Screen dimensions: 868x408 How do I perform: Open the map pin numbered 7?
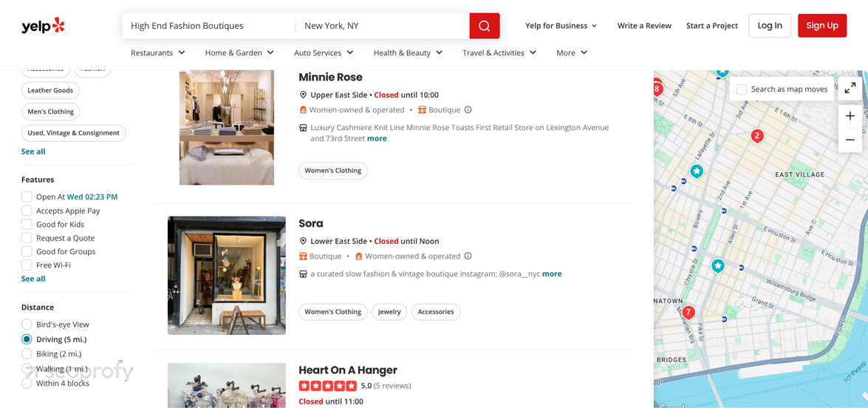[688, 313]
